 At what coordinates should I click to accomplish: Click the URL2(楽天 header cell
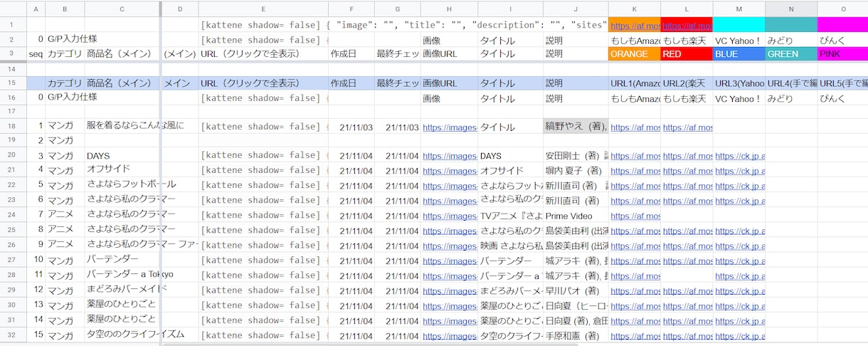(687, 84)
